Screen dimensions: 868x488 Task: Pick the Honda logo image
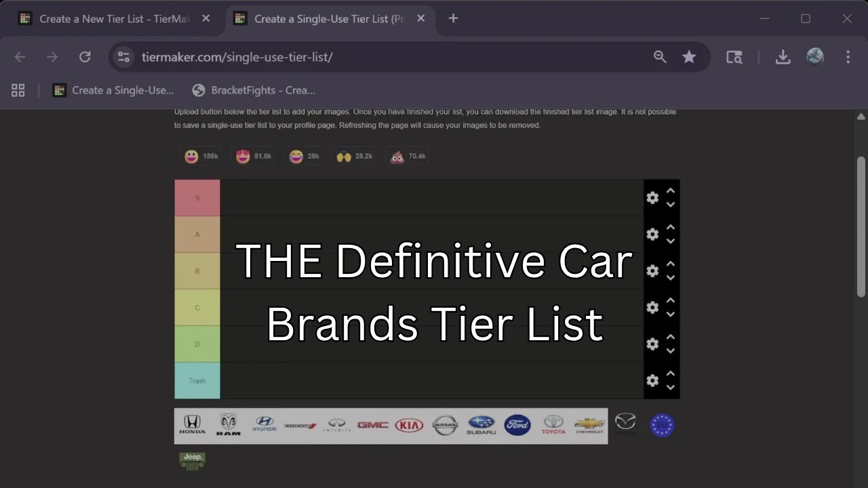(193, 425)
